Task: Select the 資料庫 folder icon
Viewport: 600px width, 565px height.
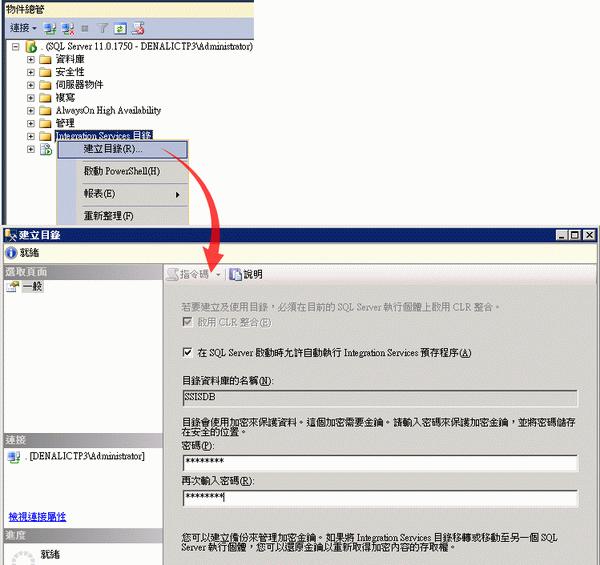Action: 45,59
